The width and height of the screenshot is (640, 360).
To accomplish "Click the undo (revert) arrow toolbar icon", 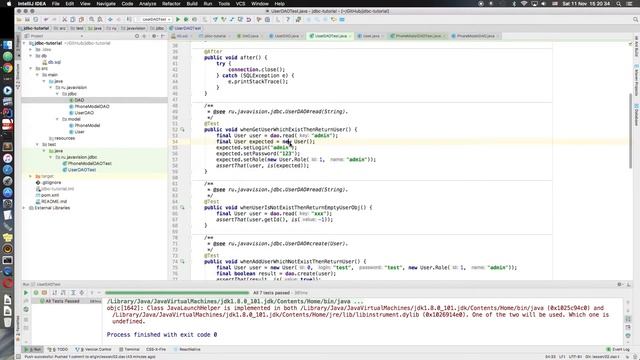I will (x=248, y=20).
